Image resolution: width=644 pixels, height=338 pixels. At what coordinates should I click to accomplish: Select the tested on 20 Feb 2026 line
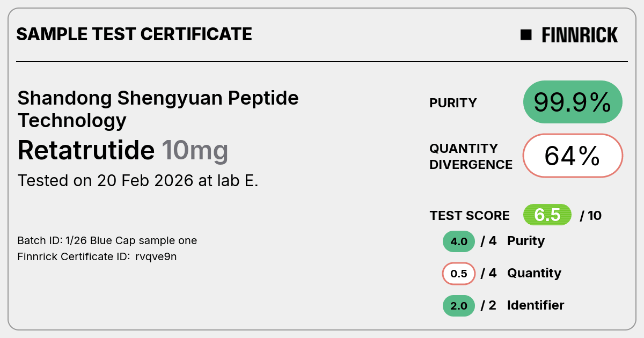tap(138, 181)
